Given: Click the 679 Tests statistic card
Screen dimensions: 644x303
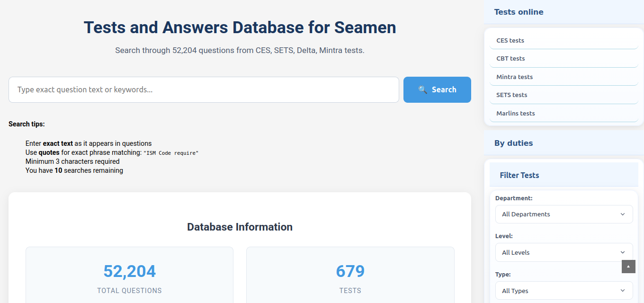Looking at the screenshot, I should pyautogui.click(x=350, y=277).
